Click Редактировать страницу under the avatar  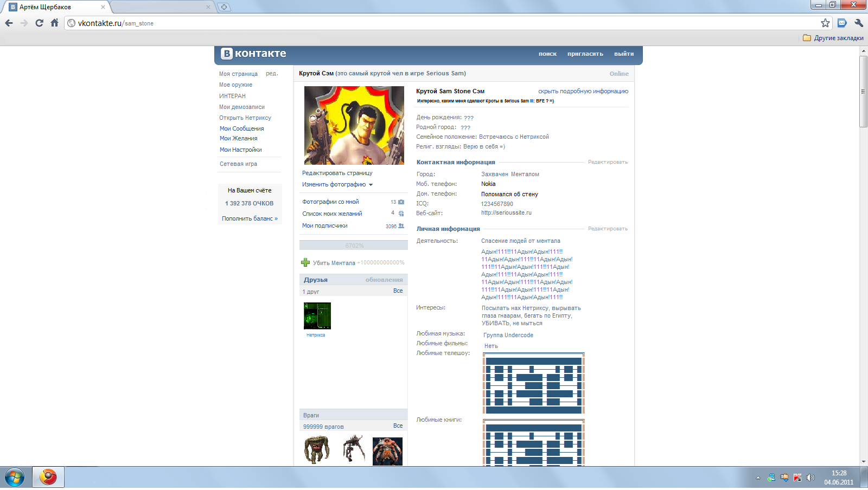[337, 173]
